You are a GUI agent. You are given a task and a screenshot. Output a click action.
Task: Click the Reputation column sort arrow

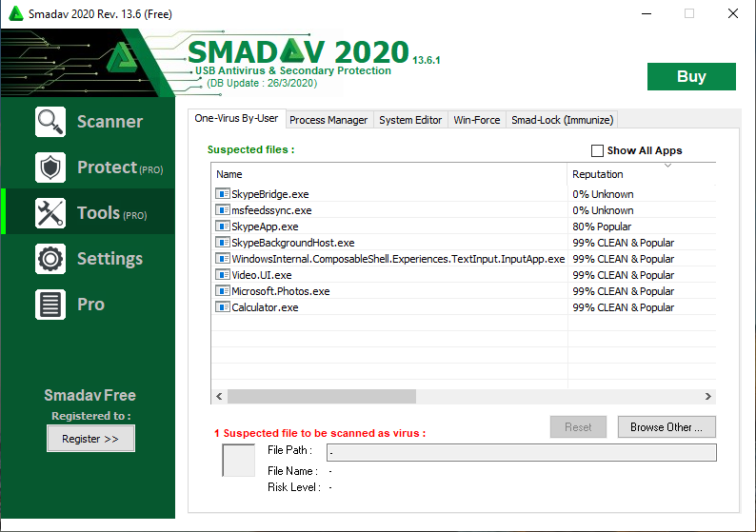coord(667,166)
